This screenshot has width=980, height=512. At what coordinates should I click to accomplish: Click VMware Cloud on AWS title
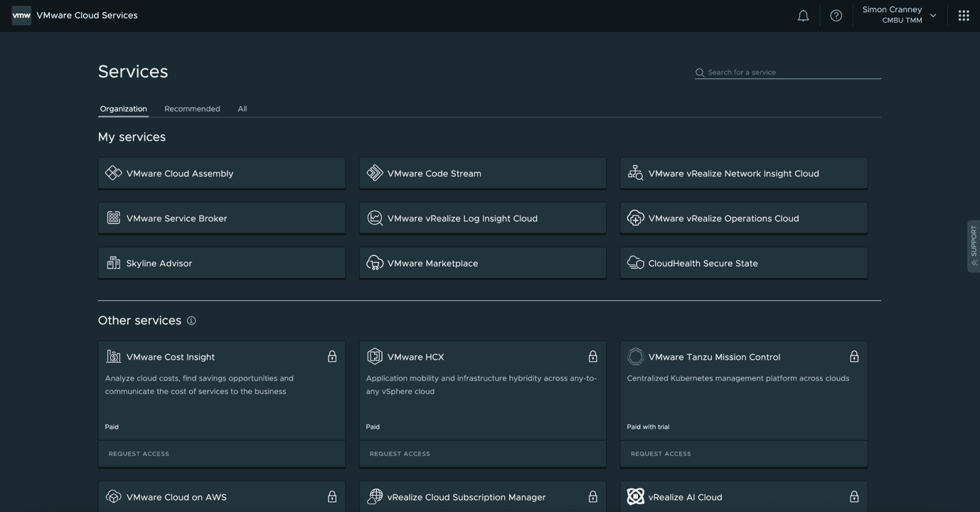tap(176, 497)
